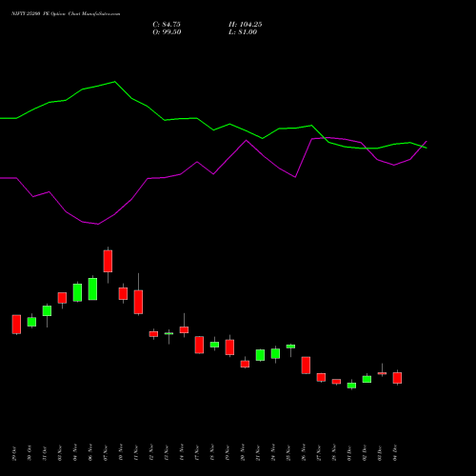Screen dimensions: 476x476
Task: Click the red candle above 17 Nov
Action: tap(199, 345)
